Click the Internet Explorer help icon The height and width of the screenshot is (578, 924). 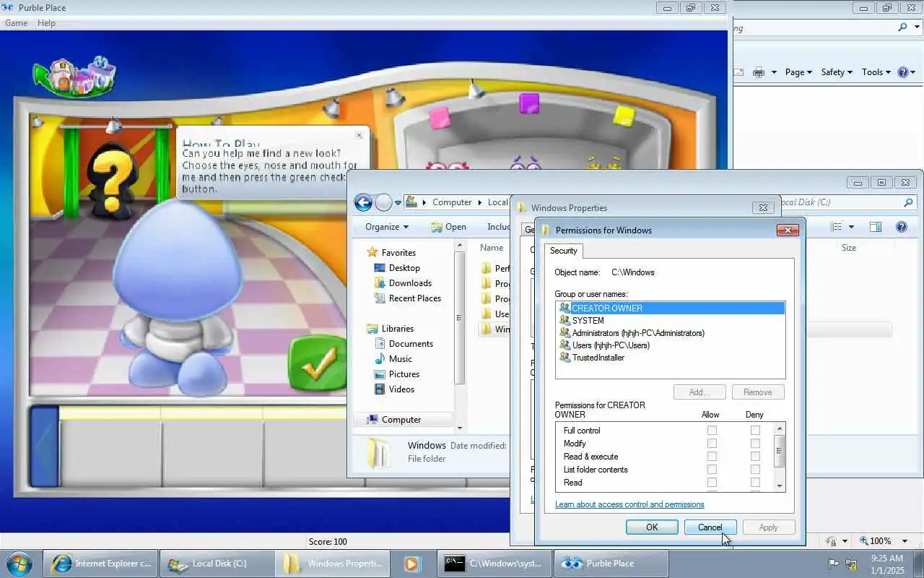(x=902, y=72)
